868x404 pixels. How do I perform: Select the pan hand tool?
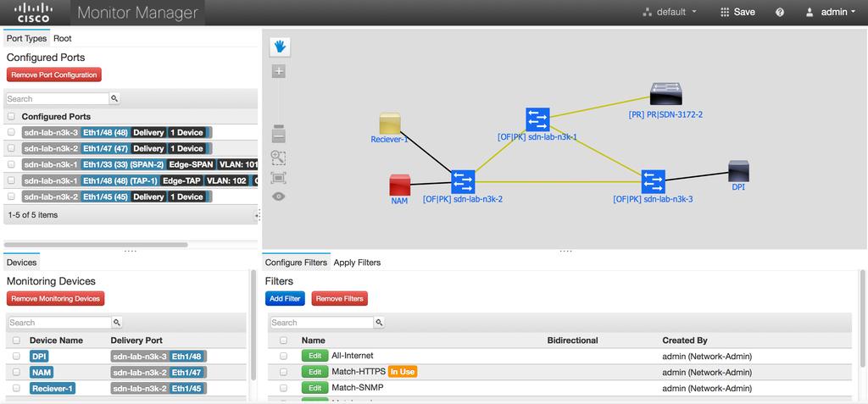click(x=280, y=47)
